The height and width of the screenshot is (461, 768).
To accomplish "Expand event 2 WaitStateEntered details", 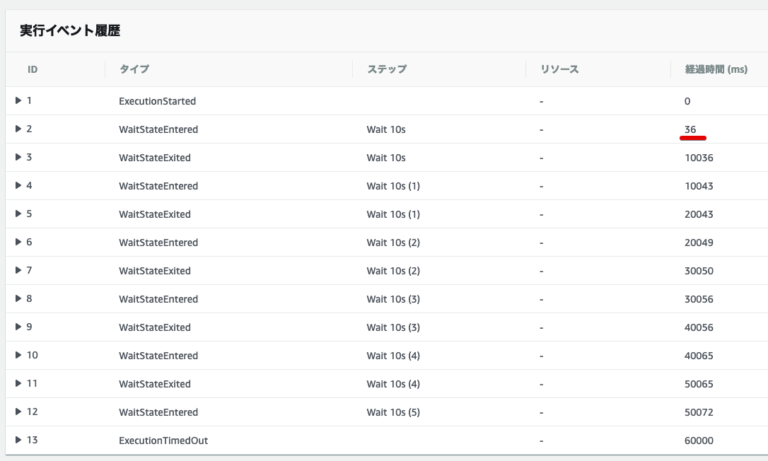I will click(x=18, y=129).
